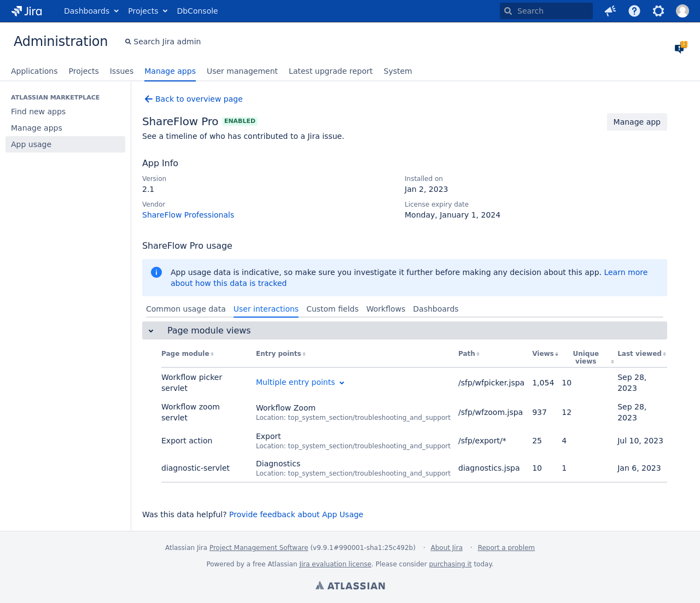Viewport: 700px width, 603px height.
Task: Switch to the Applications admin tab
Action: coord(34,71)
